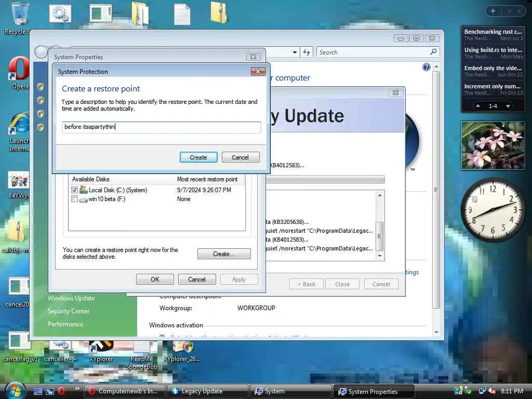Image resolution: width=532 pixels, height=399 pixels.
Task: Close the System Protection dialog with red X
Action: click(258, 71)
